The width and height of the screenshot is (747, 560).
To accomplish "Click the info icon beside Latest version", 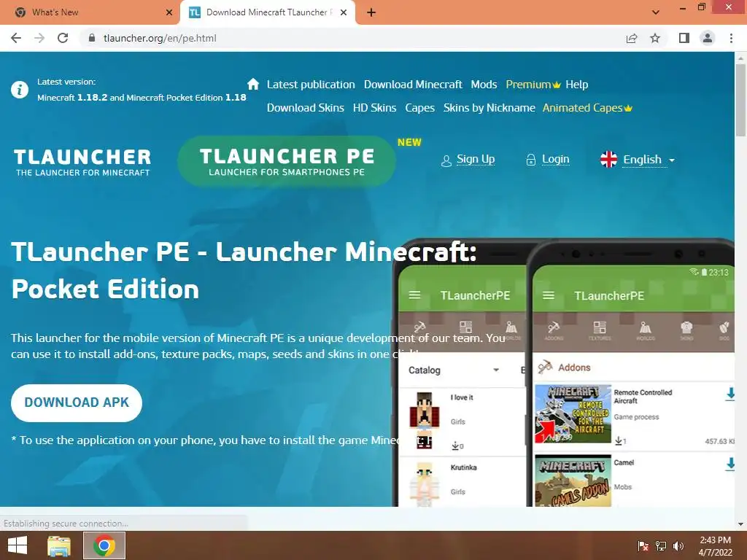I will click(20, 90).
